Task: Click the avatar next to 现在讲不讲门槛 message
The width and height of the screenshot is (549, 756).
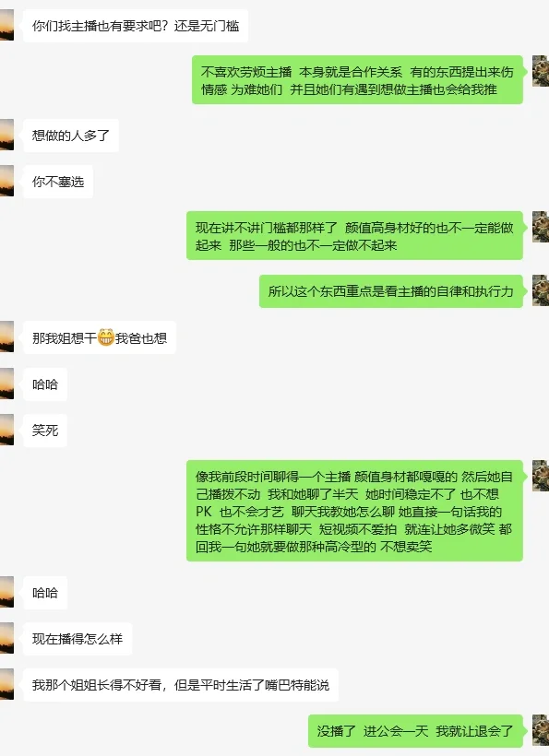Action: point(541,227)
